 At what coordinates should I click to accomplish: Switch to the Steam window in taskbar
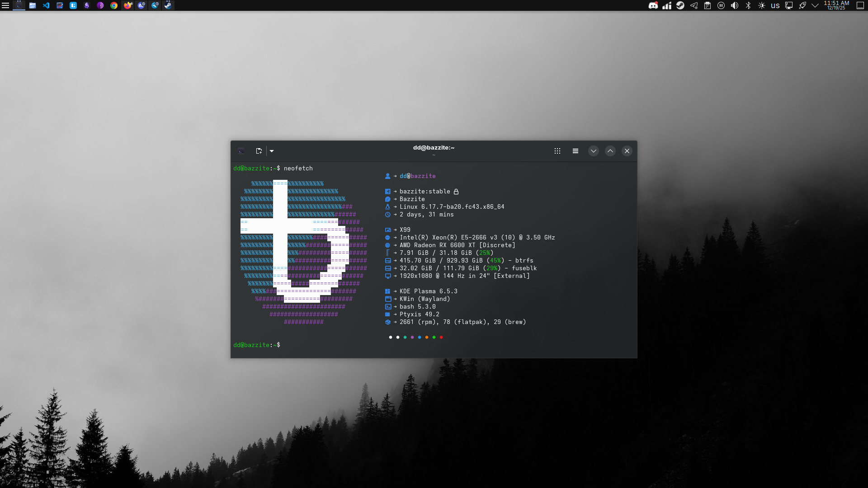pyautogui.click(x=168, y=5)
